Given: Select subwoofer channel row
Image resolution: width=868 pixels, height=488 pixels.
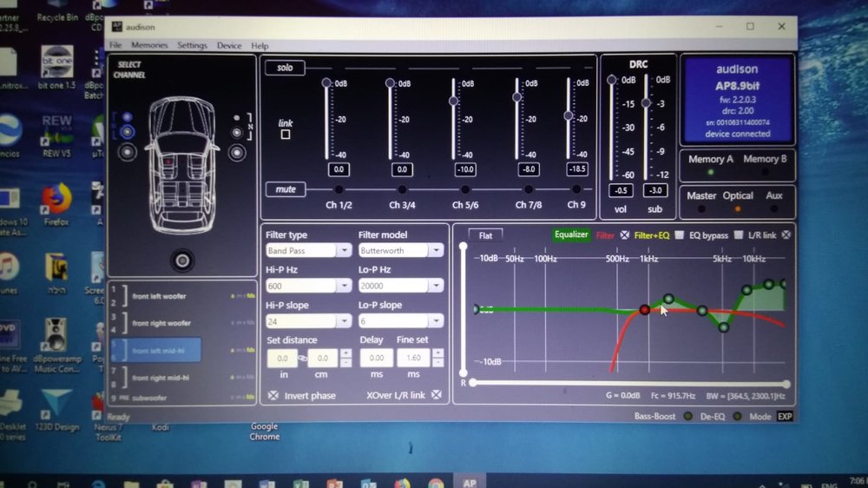Looking at the screenshot, I should point(182,398).
